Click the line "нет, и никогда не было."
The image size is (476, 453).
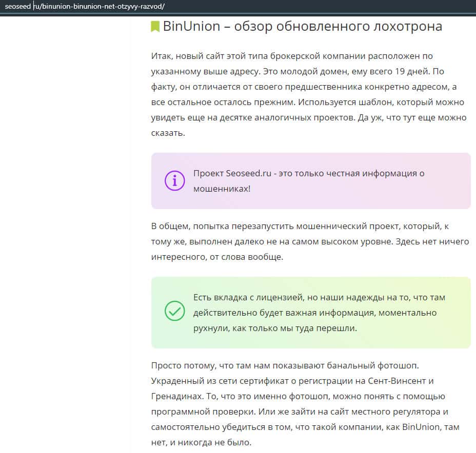(201, 442)
